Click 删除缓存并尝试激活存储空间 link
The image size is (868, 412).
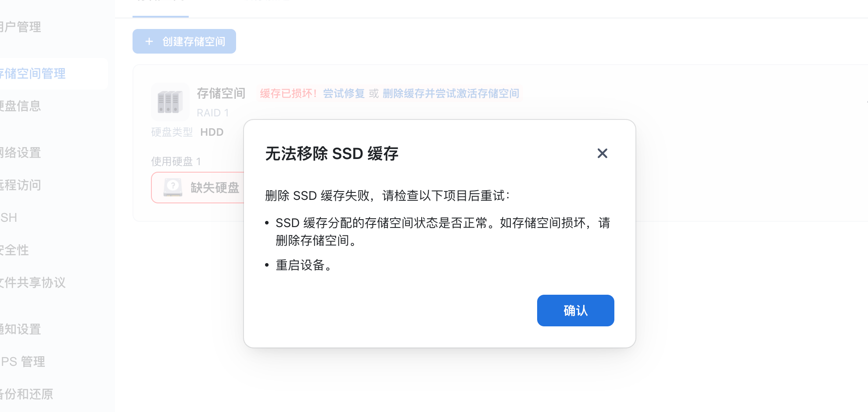451,94
